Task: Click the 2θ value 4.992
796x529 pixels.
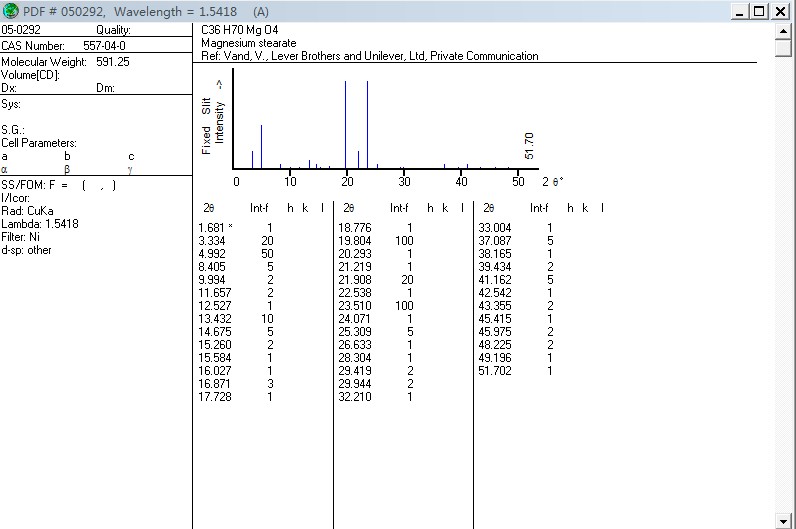Action: (212, 254)
